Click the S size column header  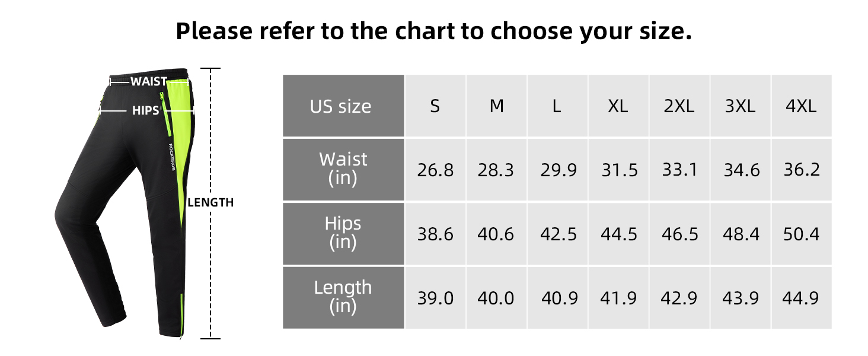point(435,107)
